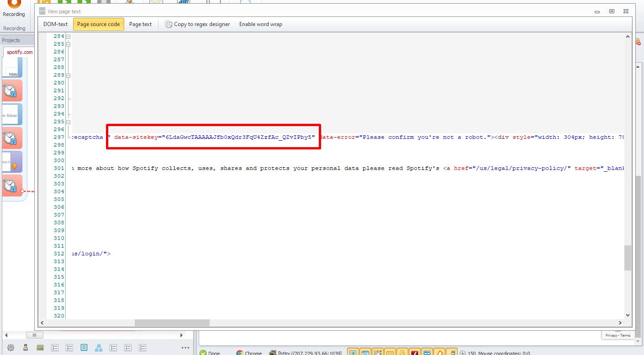
Task: Click the 'Mouse coordinates: 0:0' status text
Action: (504, 353)
